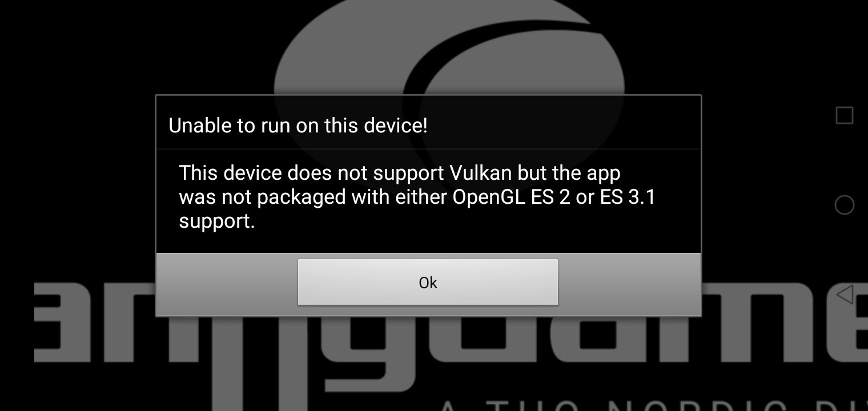Click the 'was not packaged with either' text

pyautogui.click(x=313, y=197)
